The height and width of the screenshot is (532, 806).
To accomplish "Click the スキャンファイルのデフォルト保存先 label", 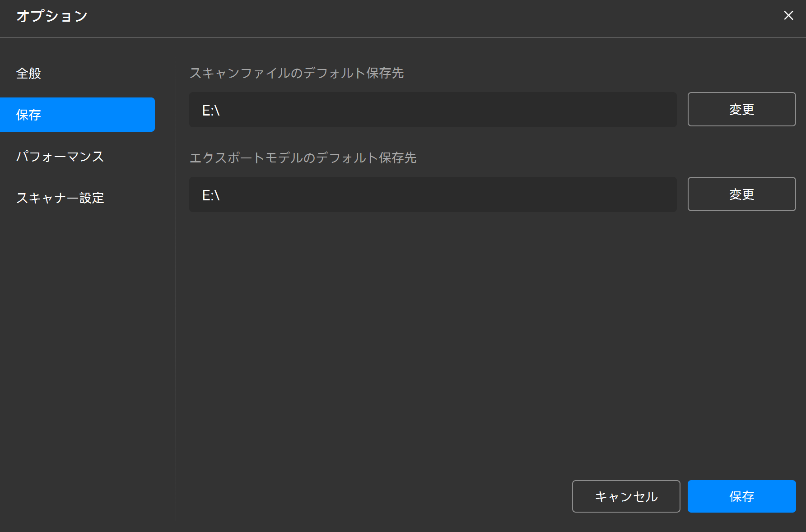I will tap(296, 73).
